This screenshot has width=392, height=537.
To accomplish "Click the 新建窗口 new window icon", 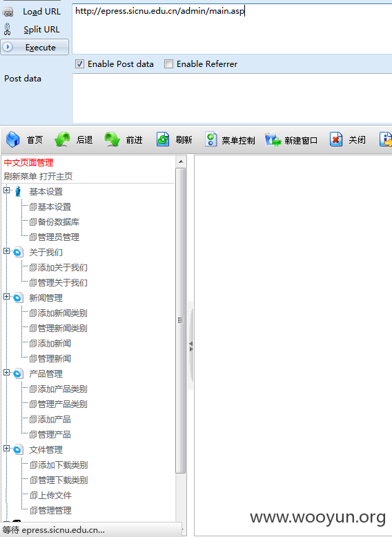I will pyautogui.click(x=273, y=139).
